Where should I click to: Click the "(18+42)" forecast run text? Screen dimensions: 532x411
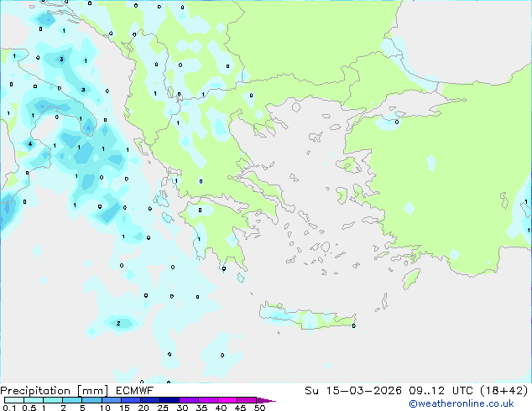click(x=504, y=391)
